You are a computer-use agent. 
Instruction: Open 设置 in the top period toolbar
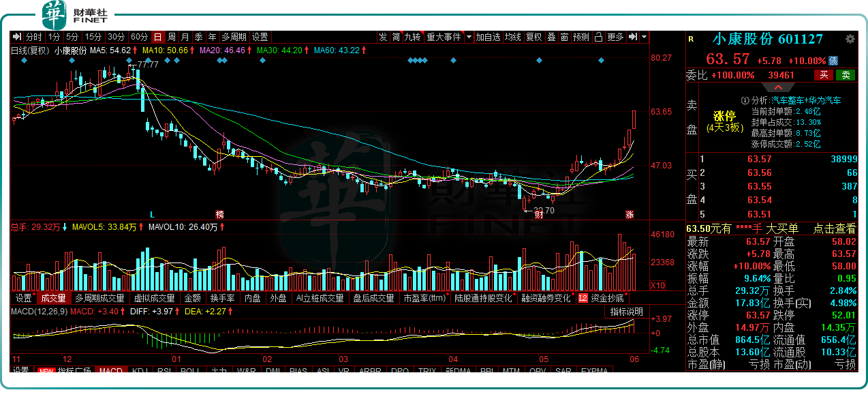pyautogui.click(x=260, y=37)
